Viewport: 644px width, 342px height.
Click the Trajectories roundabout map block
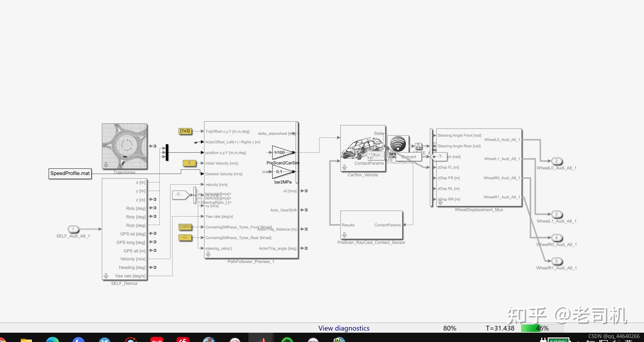(124, 146)
